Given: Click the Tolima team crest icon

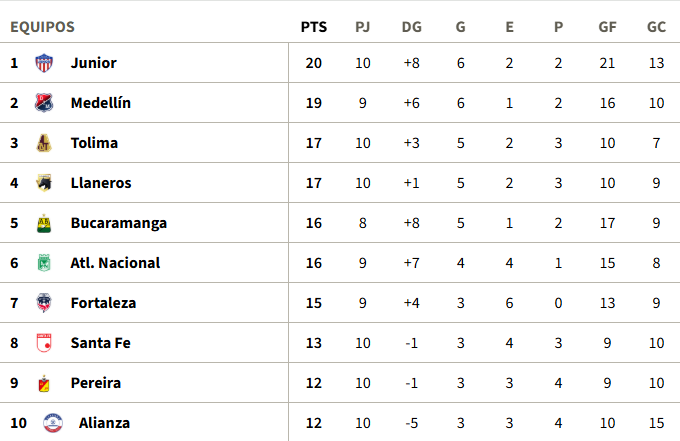Looking at the screenshot, I should click(44, 143).
